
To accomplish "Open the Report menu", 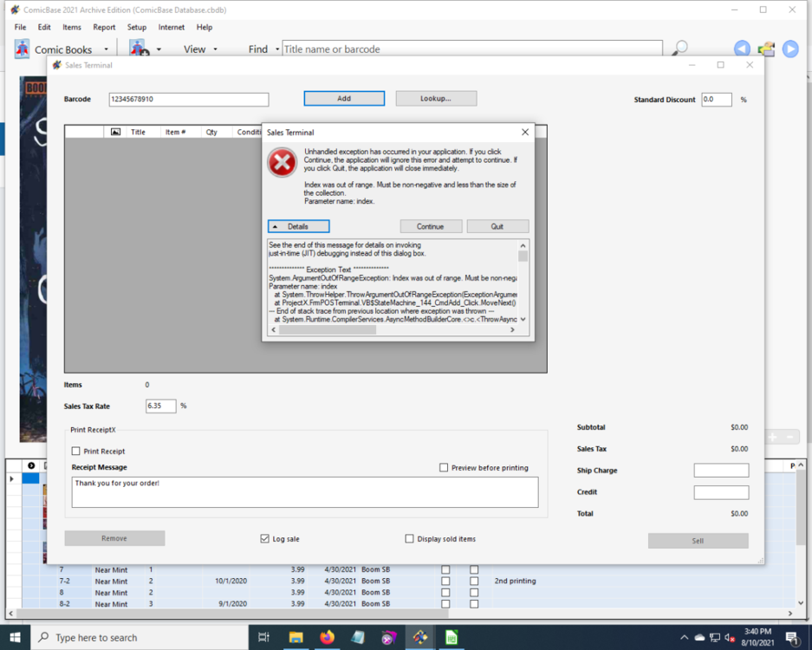I will pyautogui.click(x=104, y=27).
